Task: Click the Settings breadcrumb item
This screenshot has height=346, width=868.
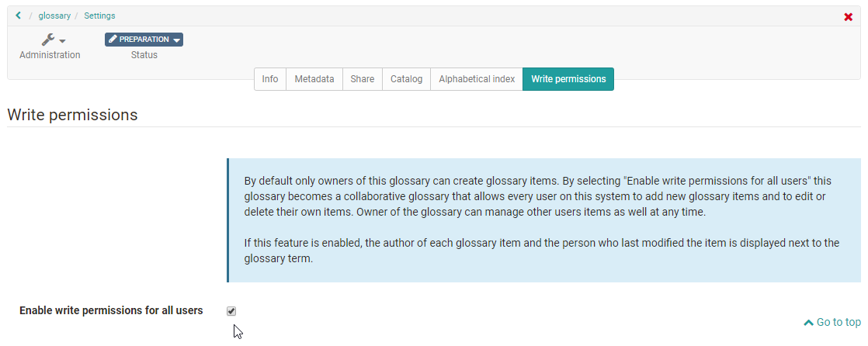Action: click(x=99, y=16)
